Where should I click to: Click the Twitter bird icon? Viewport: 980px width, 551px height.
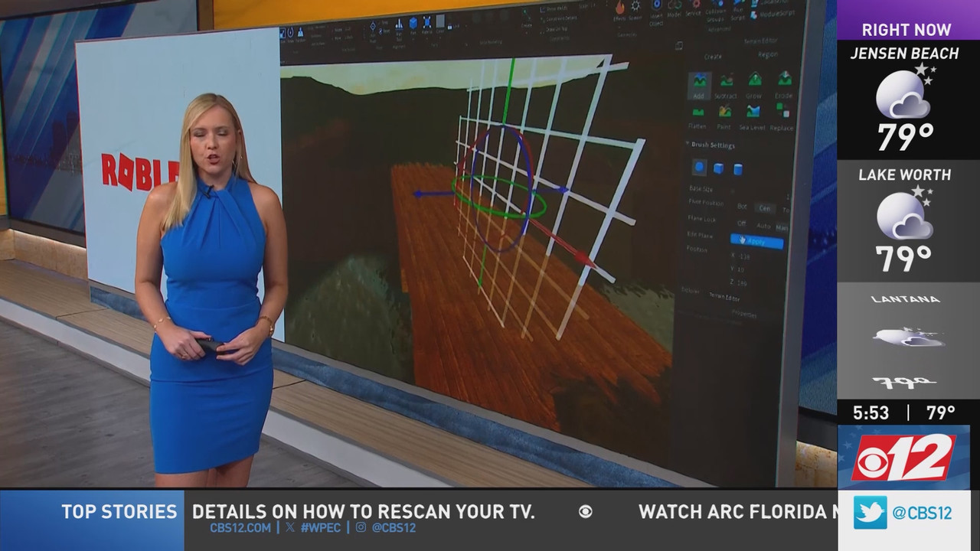click(x=870, y=513)
